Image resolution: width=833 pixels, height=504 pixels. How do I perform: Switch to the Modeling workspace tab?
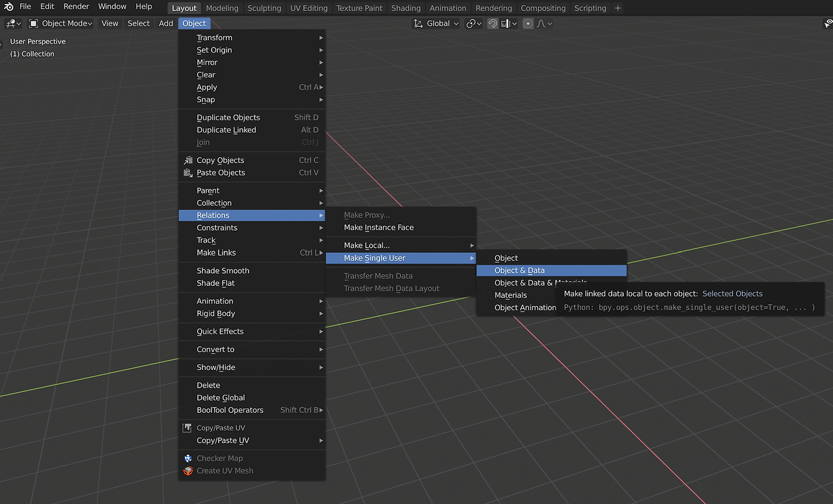pos(222,8)
